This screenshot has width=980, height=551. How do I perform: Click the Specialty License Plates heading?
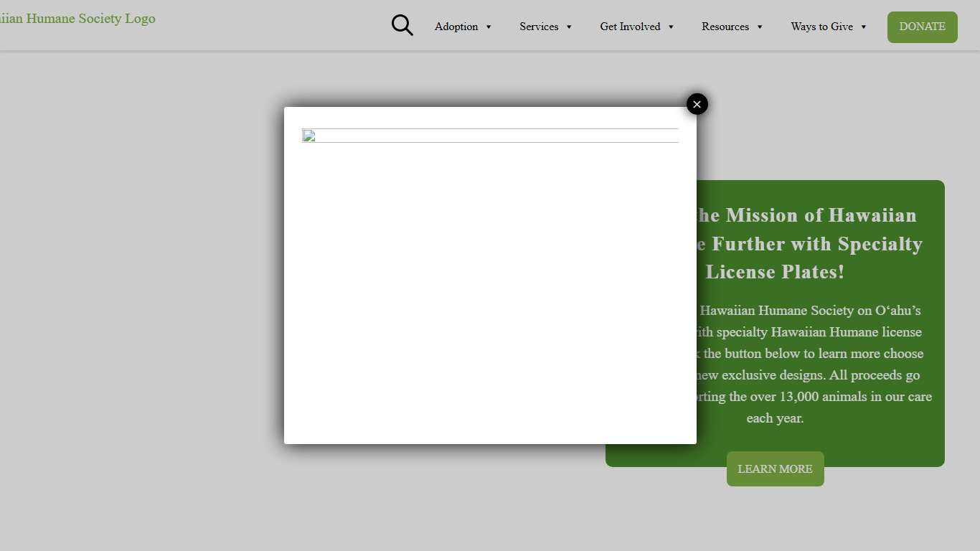tap(811, 244)
